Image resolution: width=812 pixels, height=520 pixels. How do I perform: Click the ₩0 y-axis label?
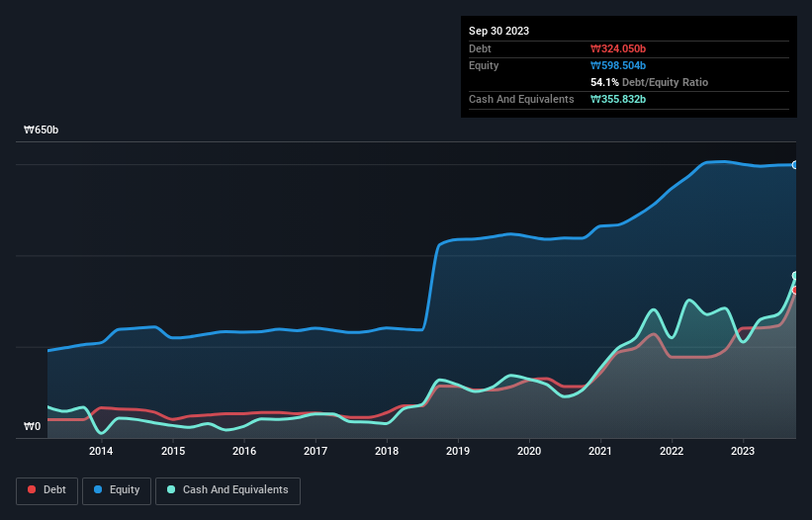click(32, 426)
